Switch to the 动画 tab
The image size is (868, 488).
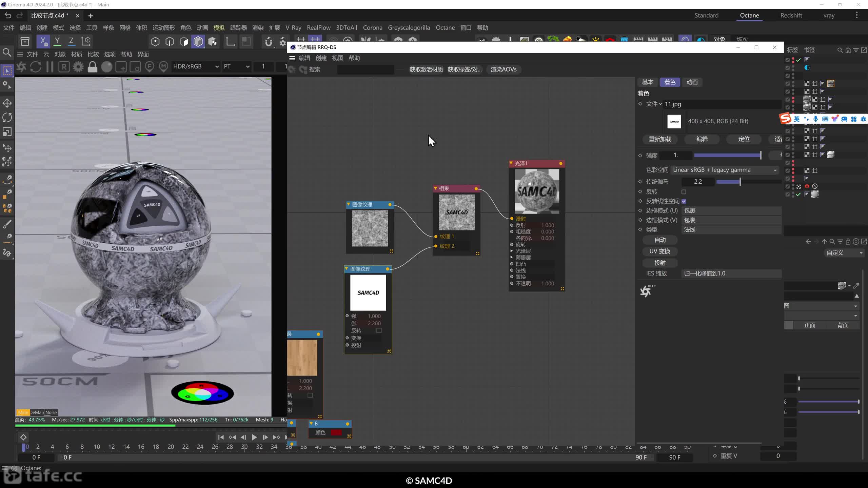[x=692, y=82]
